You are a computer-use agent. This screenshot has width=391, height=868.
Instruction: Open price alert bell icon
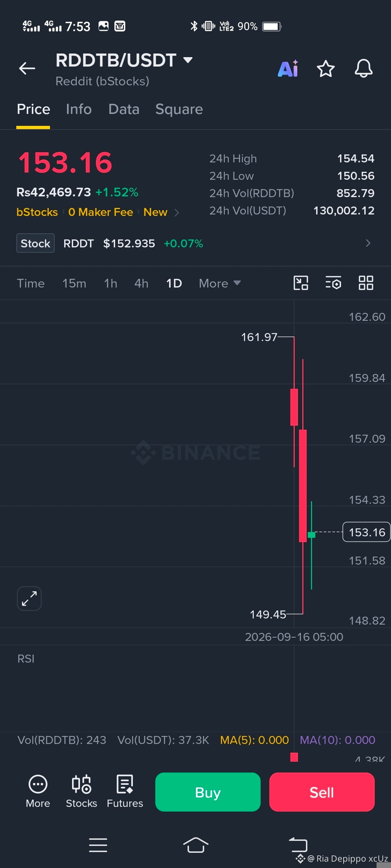tap(363, 68)
